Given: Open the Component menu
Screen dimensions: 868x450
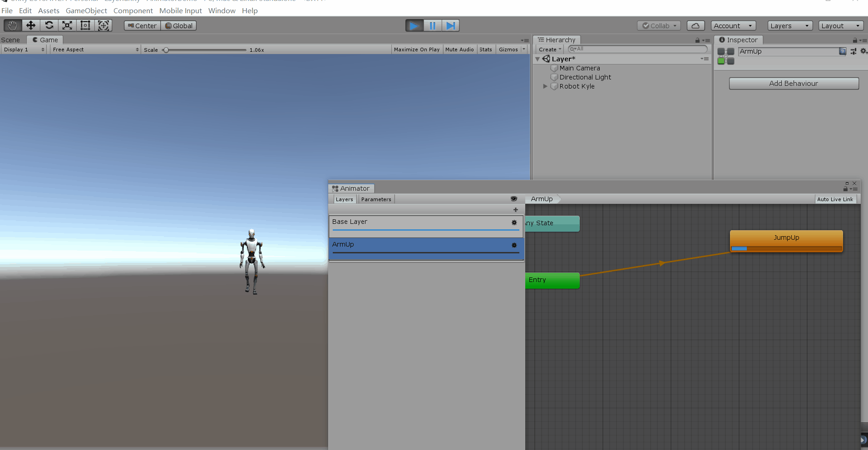Looking at the screenshot, I should [x=133, y=10].
